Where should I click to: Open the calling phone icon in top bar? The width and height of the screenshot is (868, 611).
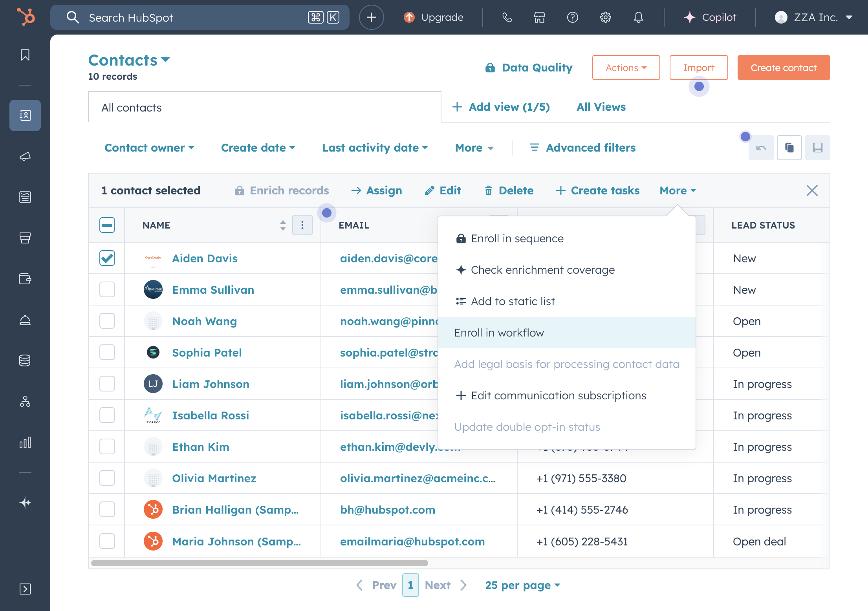point(507,17)
